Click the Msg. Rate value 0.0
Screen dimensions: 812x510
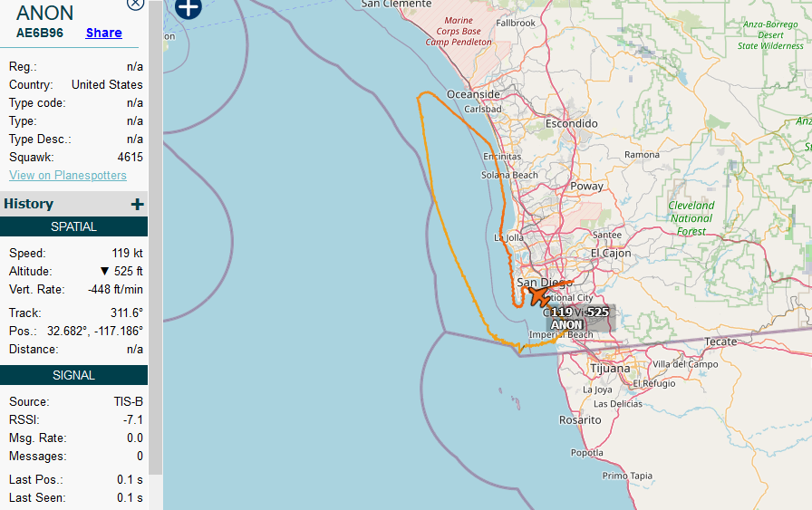click(135, 438)
